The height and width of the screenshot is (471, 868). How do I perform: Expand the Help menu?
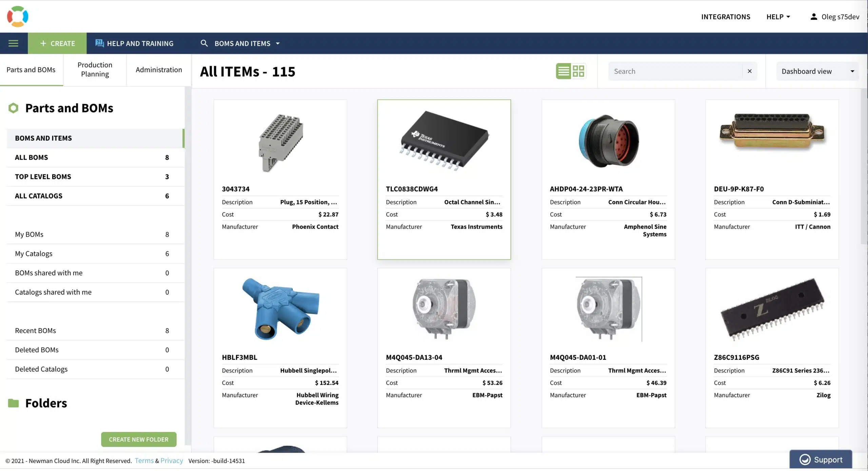tap(778, 17)
